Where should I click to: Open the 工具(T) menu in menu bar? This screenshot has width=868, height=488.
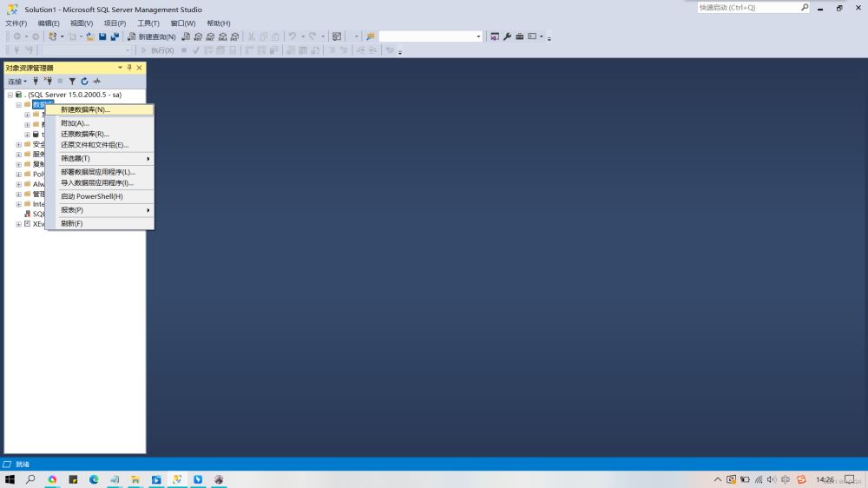[x=148, y=23]
